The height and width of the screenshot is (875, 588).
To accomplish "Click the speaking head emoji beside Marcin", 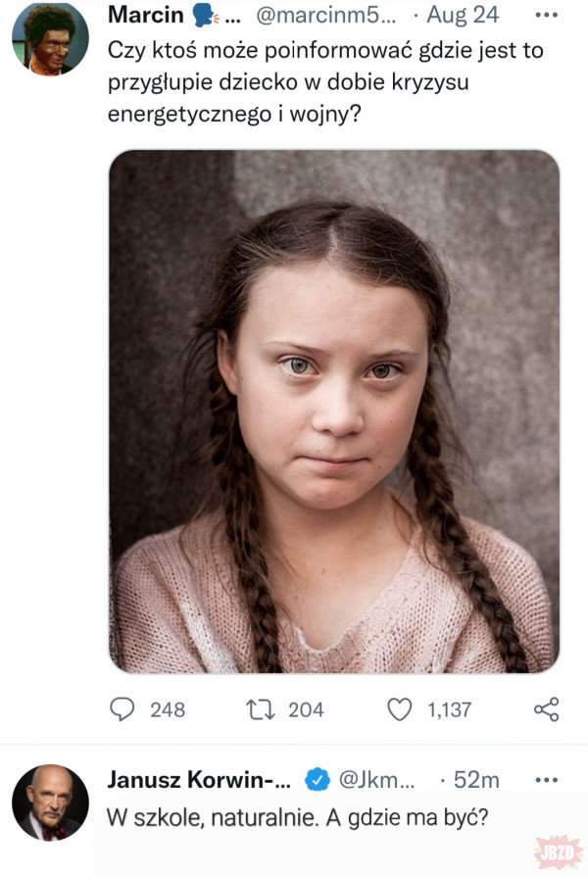I will pos(207,16).
